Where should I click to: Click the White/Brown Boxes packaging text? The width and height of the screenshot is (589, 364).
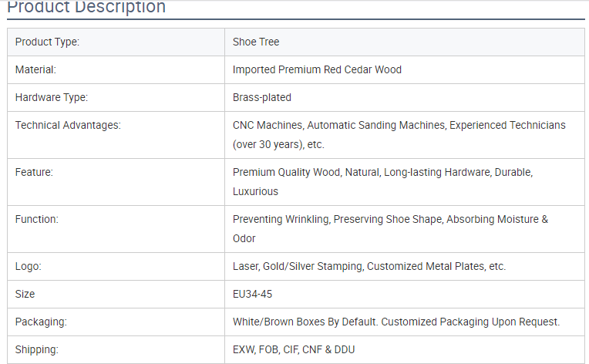tap(395, 322)
